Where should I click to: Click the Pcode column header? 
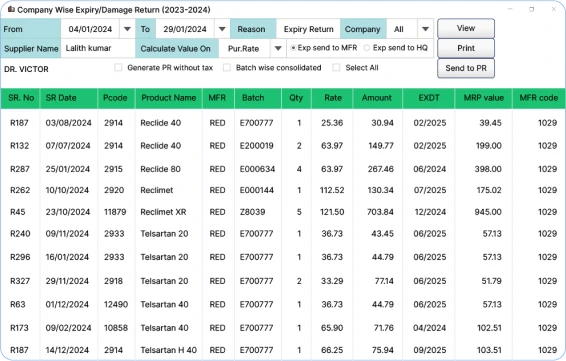pyautogui.click(x=115, y=98)
